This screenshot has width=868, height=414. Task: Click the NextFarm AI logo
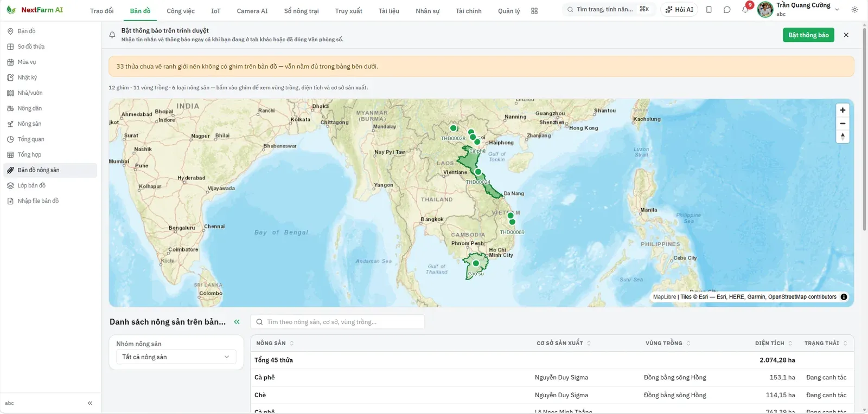tap(35, 10)
